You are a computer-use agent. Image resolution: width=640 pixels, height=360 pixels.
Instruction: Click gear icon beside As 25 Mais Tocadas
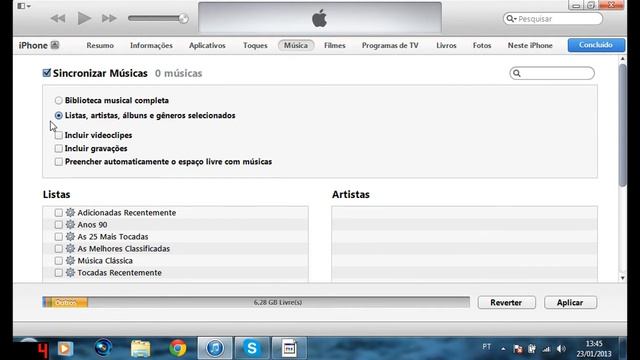pos(70,236)
